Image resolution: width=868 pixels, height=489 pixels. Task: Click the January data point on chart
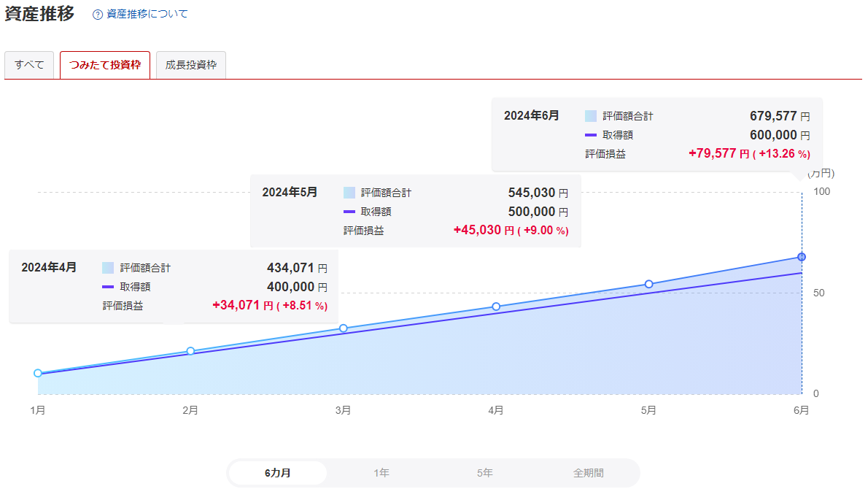[38, 373]
